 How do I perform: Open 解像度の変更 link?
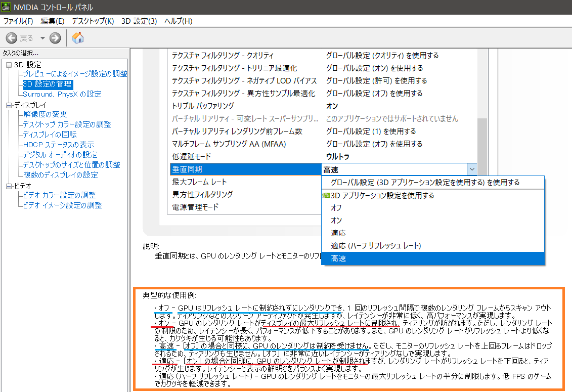coord(45,114)
